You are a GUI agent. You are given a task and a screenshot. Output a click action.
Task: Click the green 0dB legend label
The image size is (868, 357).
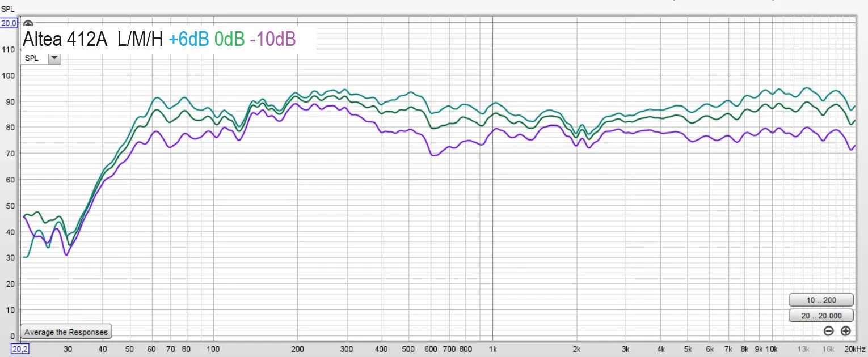(x=229, y=39)
